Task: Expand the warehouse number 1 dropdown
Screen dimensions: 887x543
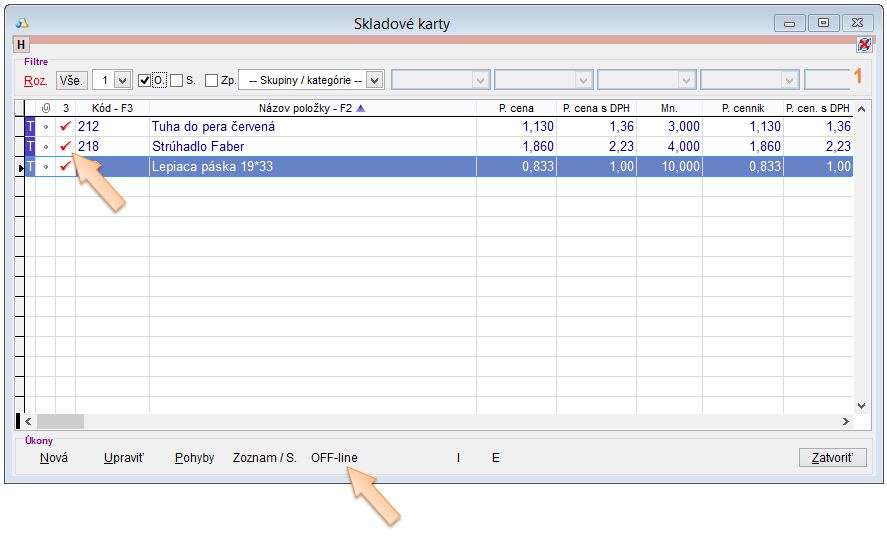Action: pos(123,80)
